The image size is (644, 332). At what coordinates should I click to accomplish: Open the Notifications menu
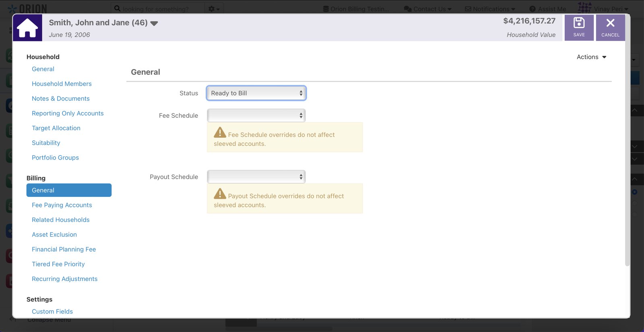(490, 9)
